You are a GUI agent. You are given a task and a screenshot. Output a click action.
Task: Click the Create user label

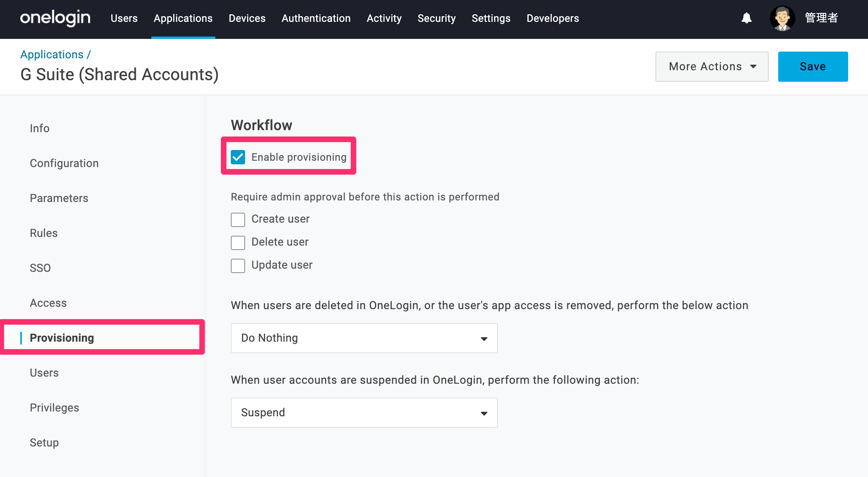point(280,219)
